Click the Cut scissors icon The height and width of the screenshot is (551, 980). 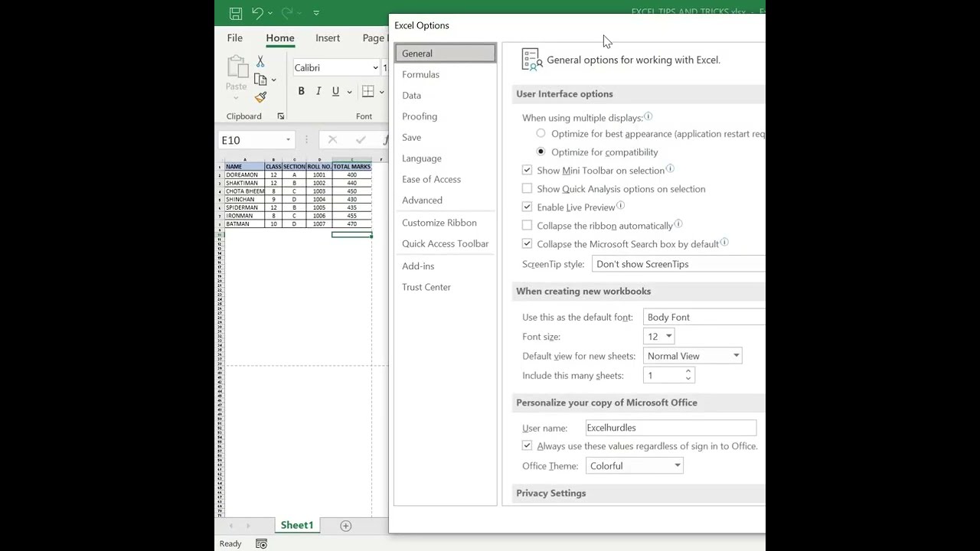(260, 62)
